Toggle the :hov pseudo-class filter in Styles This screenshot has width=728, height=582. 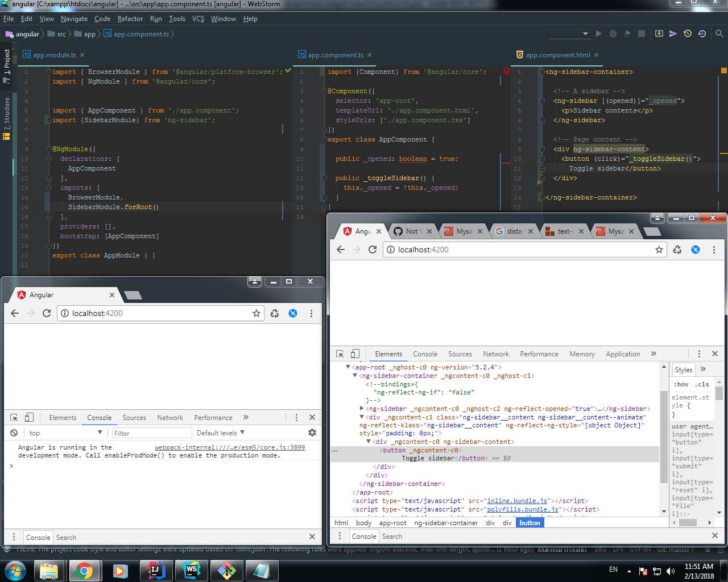tap(681, 384)
